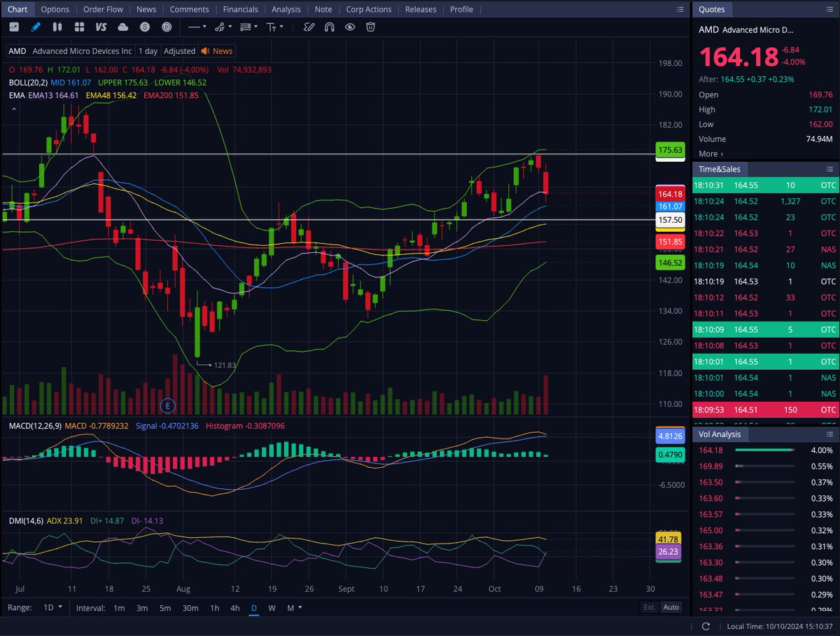Choose the candlestick chart style icon
This screenshot has height=636, width=840.
click(57, 27)
